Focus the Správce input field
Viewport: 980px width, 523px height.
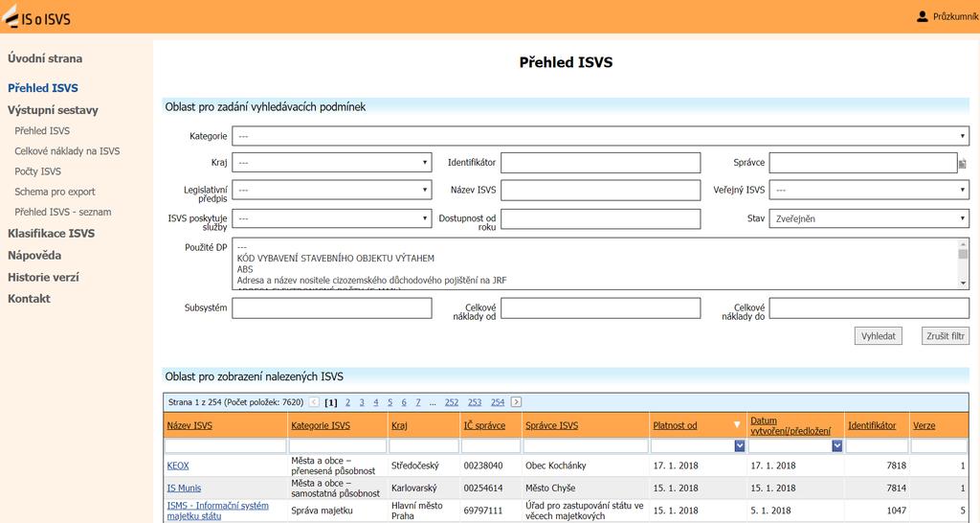coord(863,163)
